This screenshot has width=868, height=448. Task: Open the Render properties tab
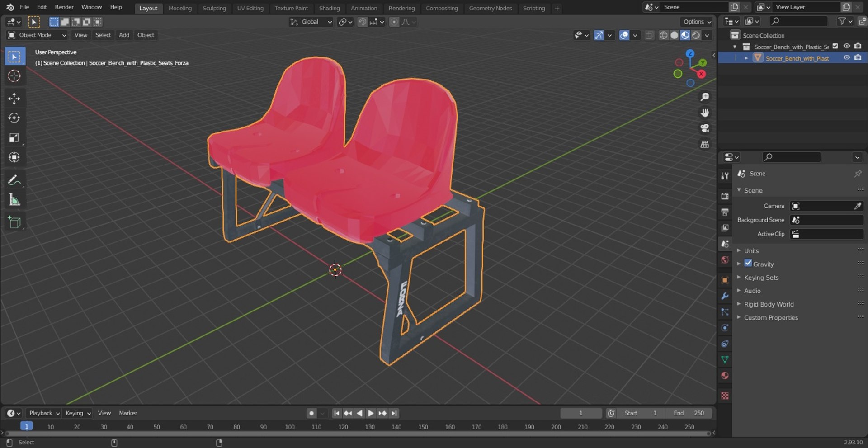click(725, 196)
